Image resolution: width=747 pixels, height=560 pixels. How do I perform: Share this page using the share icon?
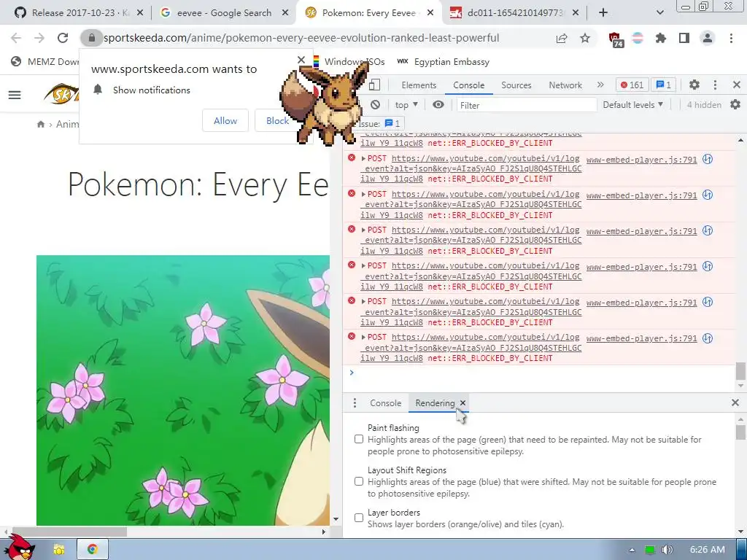click(x=562, y=38)
